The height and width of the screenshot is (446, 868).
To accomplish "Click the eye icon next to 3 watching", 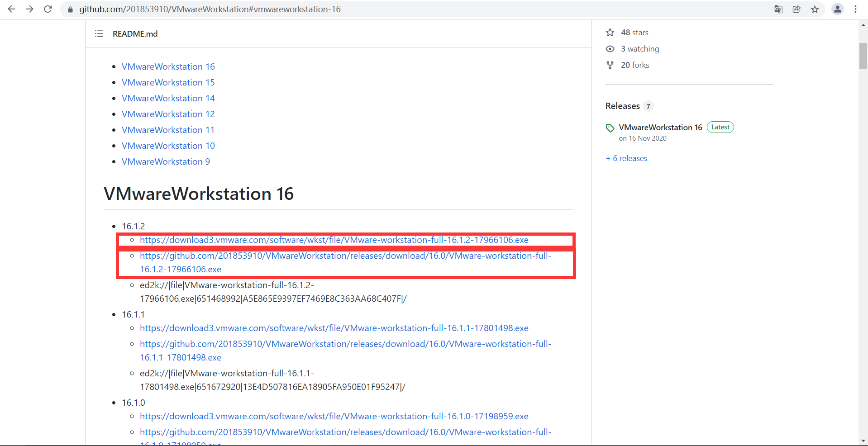I will click(610, 49).
